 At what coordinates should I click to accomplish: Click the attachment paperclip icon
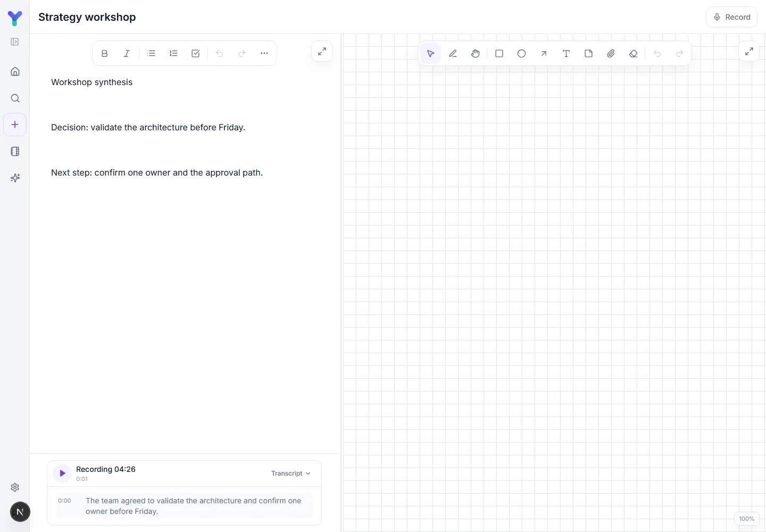point(611,54)
